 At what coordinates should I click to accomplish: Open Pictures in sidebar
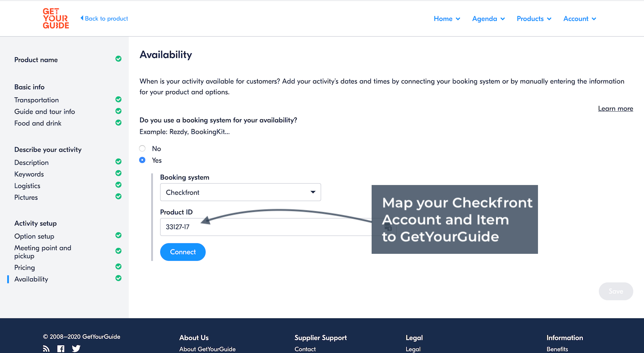(x=26, y=198)
